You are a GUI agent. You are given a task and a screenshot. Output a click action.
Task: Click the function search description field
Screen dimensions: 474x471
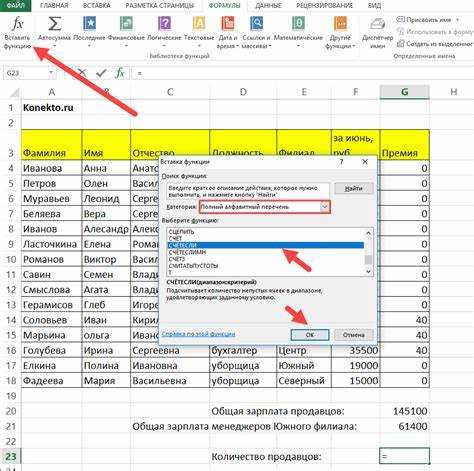247,191
